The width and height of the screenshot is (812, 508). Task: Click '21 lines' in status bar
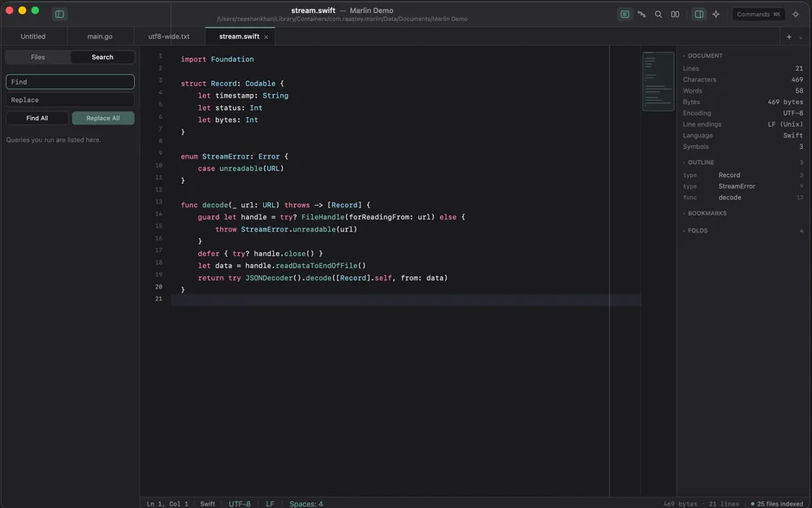pos(724,504)
